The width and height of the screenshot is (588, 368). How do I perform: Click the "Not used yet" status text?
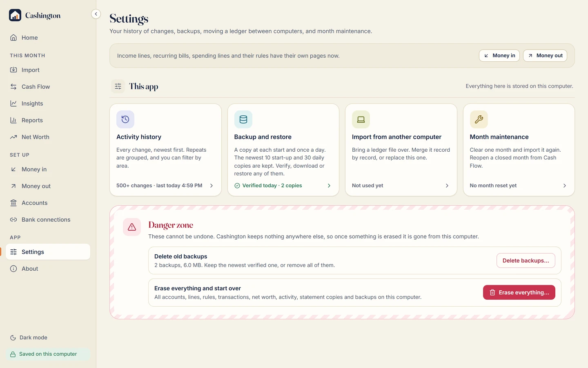(x=367, y=186)
